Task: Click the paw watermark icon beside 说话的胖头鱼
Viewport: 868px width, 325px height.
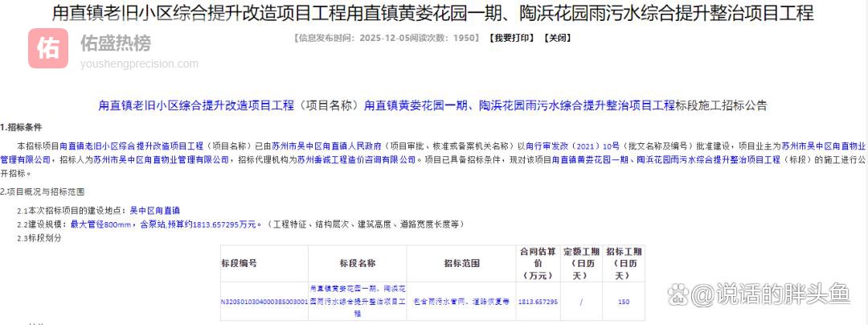Action: [x=679, y=294]
